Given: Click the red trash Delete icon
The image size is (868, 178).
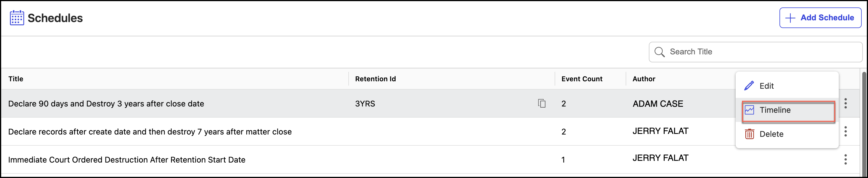Looking at the screenshot, I should tap(749, 134).
